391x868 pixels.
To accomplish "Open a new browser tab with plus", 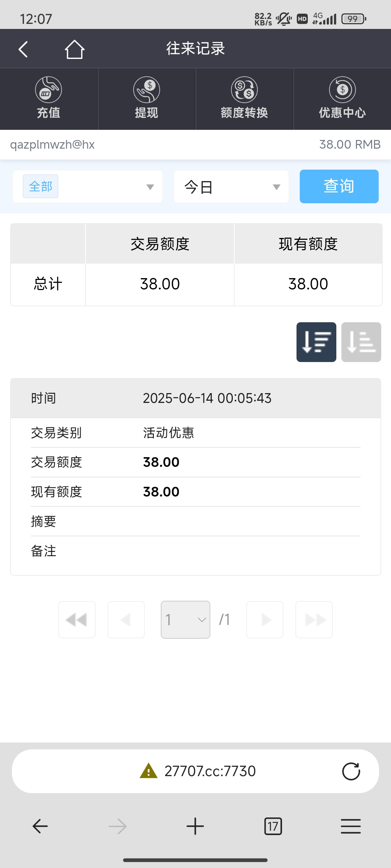I will [x=195, y=826].
